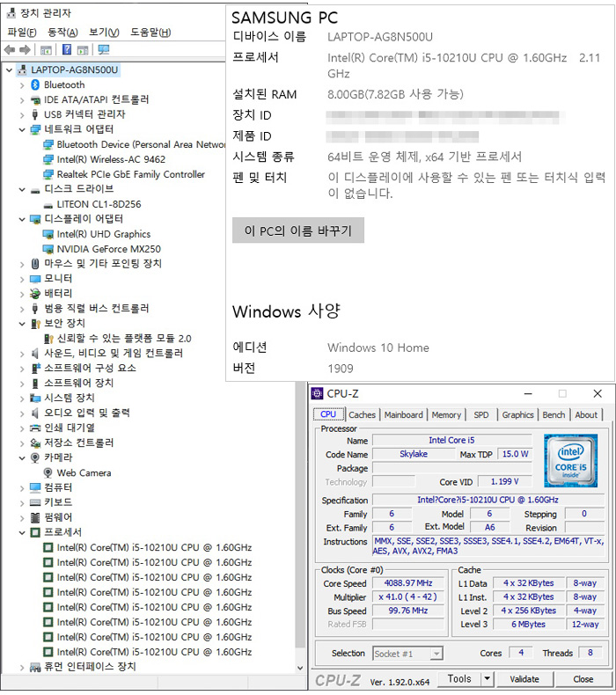Open the File (파일) menu
616x695 pixels.
click(x=22, y=33)
